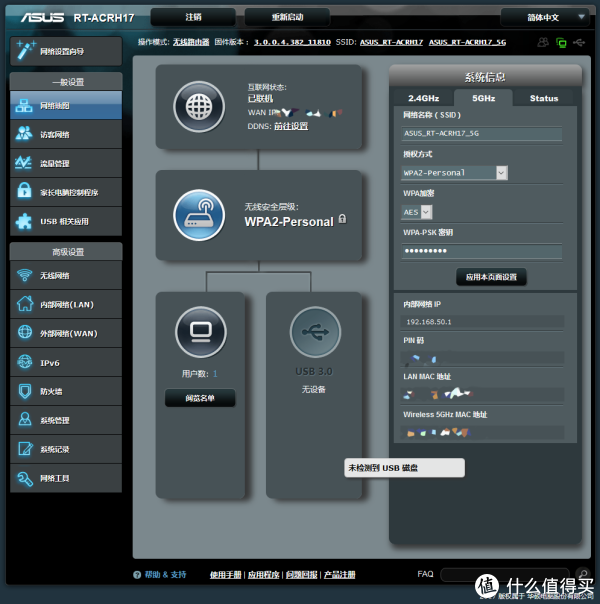Screen dimensions: 600x604
Task: Click the 应用程序 utility link in footer
Action: 263,575
